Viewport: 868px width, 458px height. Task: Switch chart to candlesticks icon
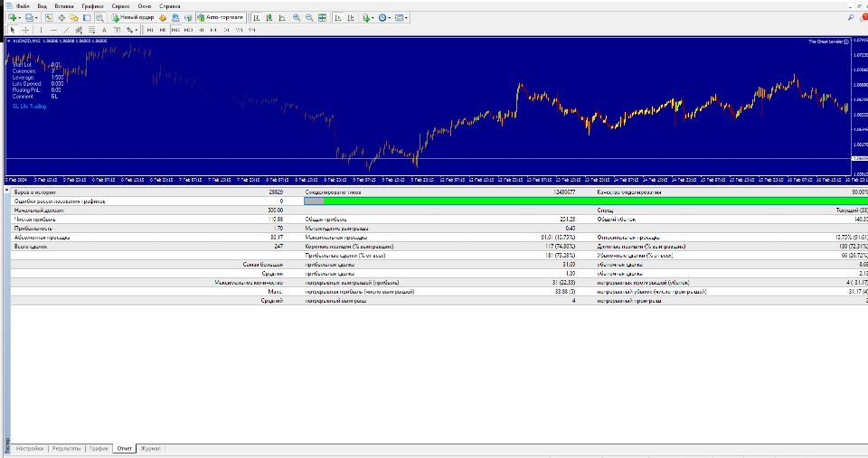point(269,18)
